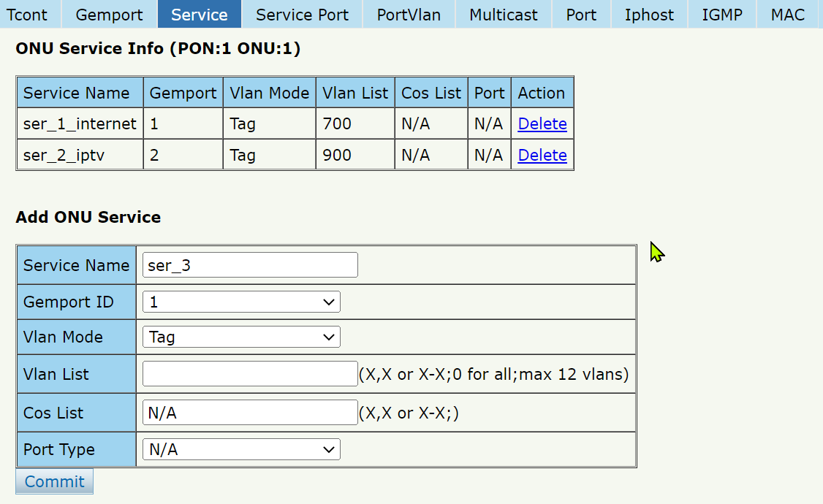Screen dimensions: 823x504
Task: Go to the Iphost tab
Action: pyautogui.click(x=649, y=15)
